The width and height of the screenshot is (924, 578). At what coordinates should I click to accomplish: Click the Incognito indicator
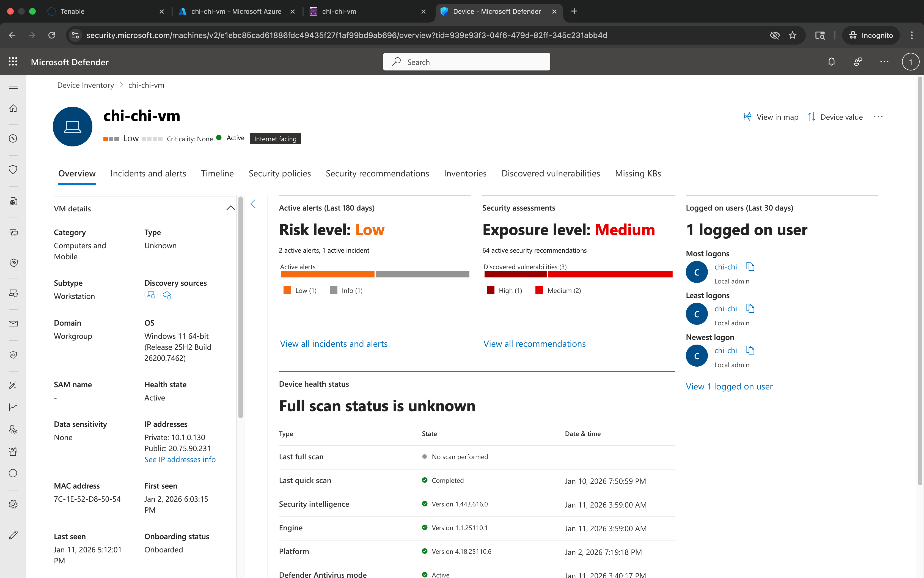click(871, 35)
